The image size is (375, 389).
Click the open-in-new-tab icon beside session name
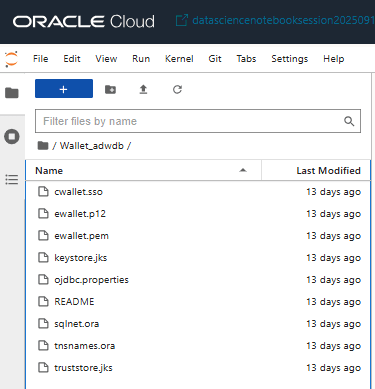pos(182,20)
